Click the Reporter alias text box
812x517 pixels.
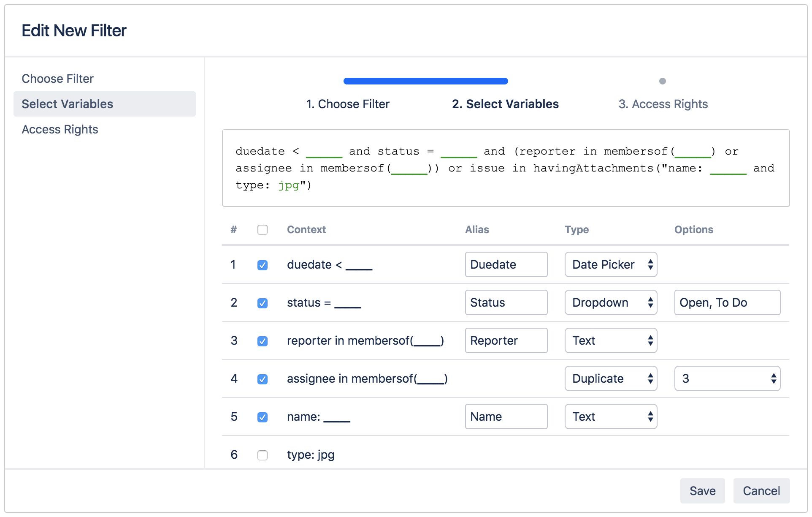point(506,340)
